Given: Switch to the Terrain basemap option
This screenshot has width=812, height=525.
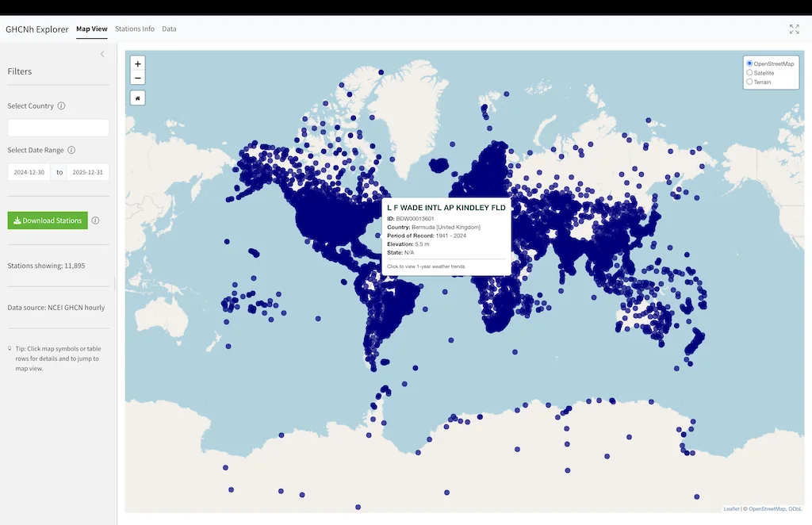Looking at the screenshot, I should coord(749,81).
